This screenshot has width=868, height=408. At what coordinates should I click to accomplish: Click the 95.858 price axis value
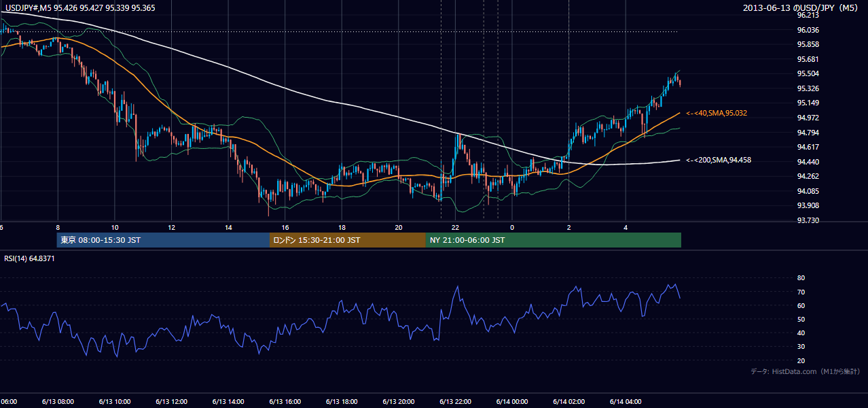pyautogui.click(x=808, y=44)
